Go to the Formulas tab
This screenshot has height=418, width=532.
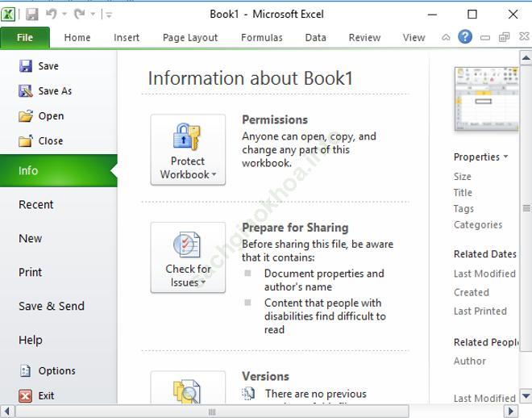pyautogui.click(x=262, y=38)
